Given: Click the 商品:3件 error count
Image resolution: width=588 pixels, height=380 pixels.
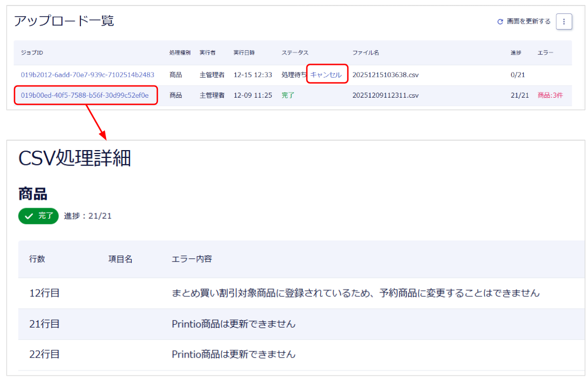Looking at the screenshot, I should coord(550,95).
